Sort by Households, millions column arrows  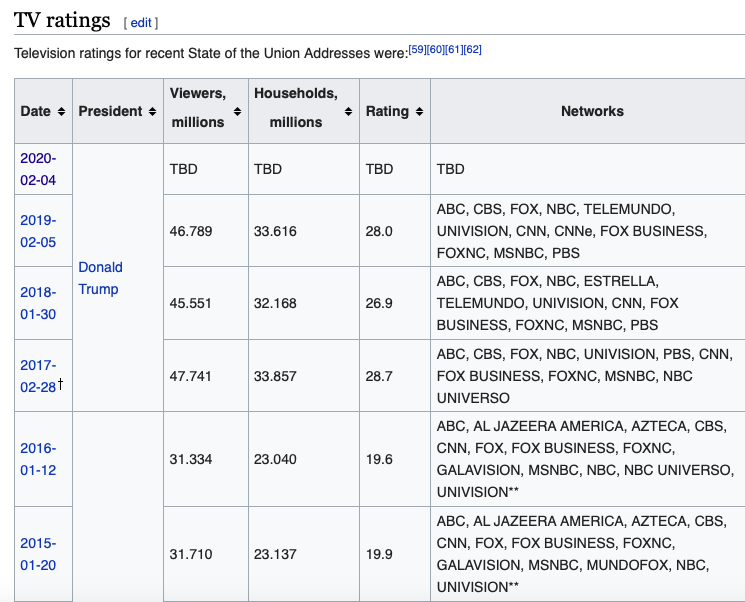point(348,111)
